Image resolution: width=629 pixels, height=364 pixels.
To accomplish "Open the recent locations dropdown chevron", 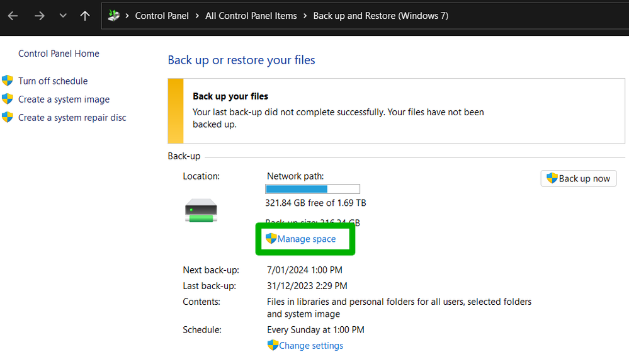I will click(62, 16).
